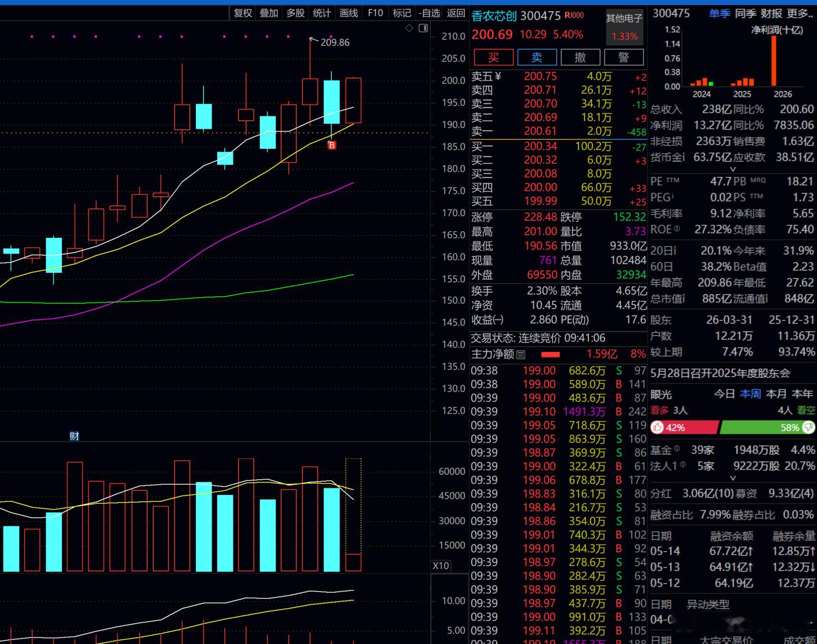Click the X10 volume scale label
The image size is (817, 644).
click(440, 565)
